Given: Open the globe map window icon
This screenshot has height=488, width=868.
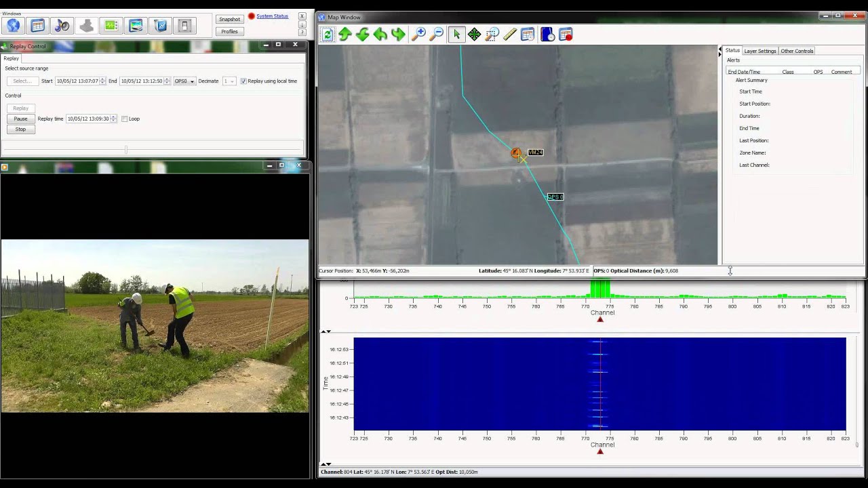Looking at the screenshot, I should pos(13,26).
